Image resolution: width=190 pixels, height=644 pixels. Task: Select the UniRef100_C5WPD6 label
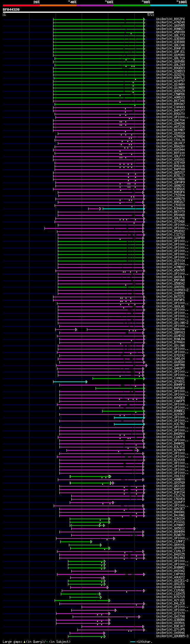(170, 94)
